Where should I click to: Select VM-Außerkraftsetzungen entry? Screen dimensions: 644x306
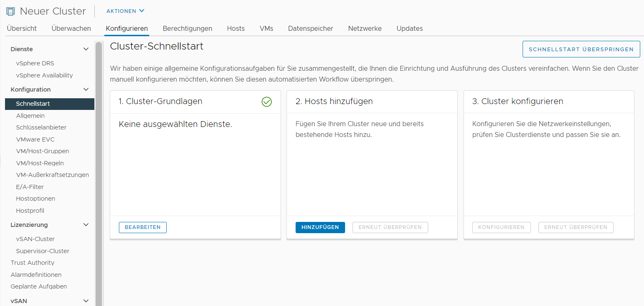click(52, 175)
